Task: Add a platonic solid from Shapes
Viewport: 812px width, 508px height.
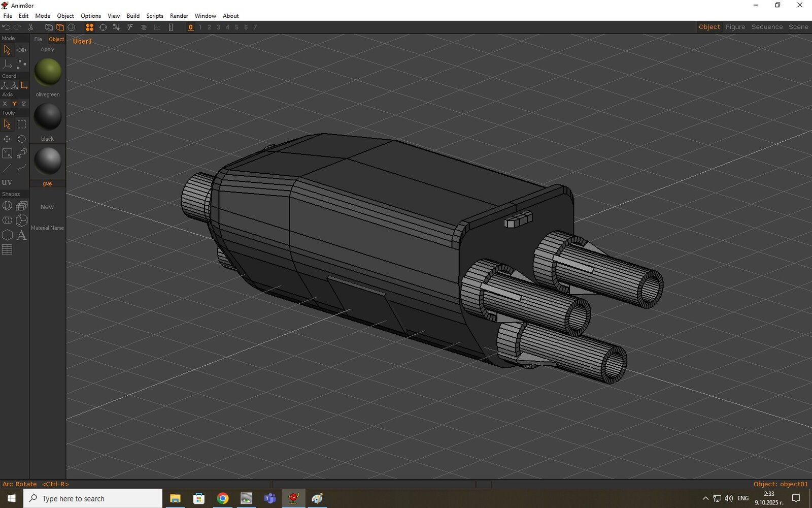Action: [x=22, y=220]
